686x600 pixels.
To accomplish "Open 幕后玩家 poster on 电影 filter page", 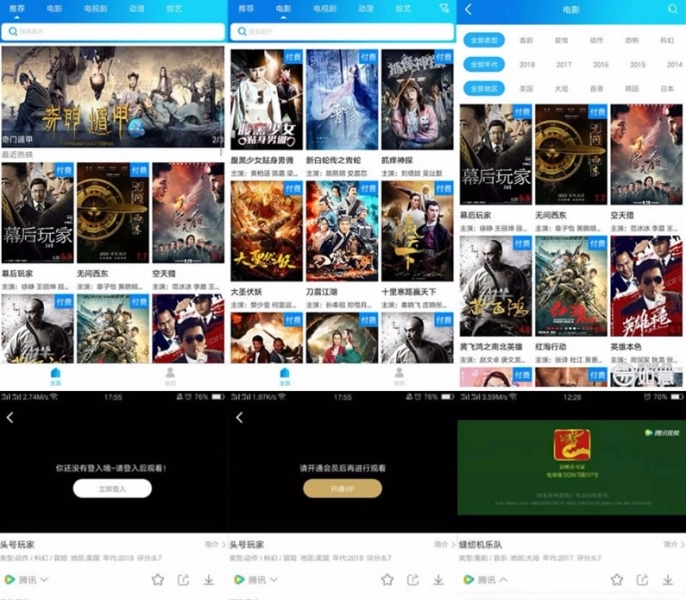I will point(496,154).
